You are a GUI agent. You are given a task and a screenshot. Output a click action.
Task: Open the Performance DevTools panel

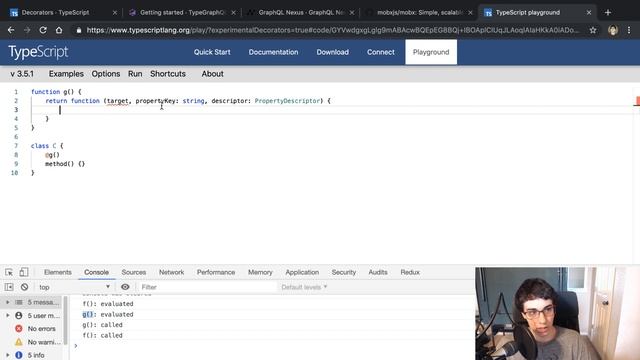216,272
